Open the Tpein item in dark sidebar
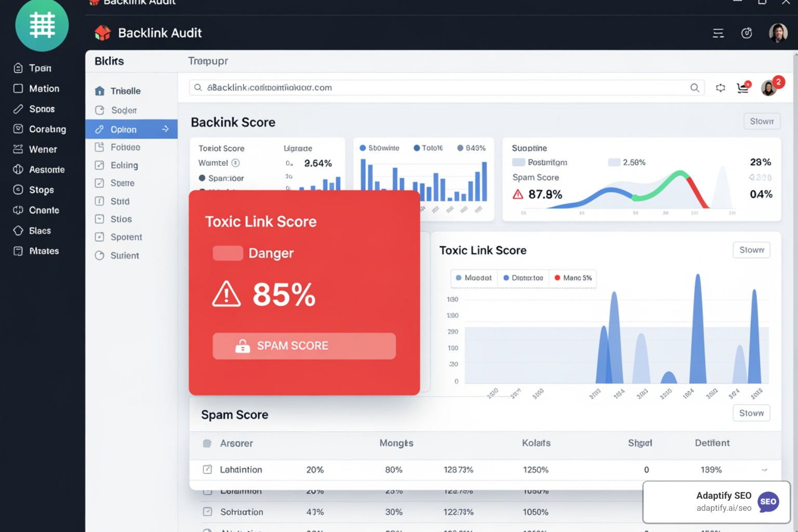798x532 pixels. coord(40,68)
